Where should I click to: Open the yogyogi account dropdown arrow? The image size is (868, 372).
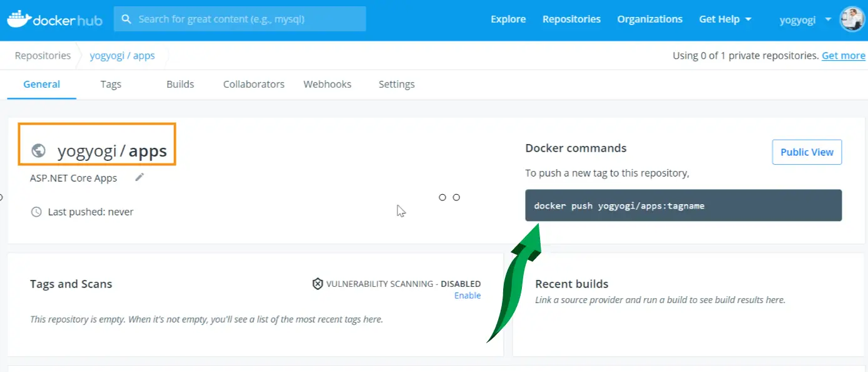(828, 19)
